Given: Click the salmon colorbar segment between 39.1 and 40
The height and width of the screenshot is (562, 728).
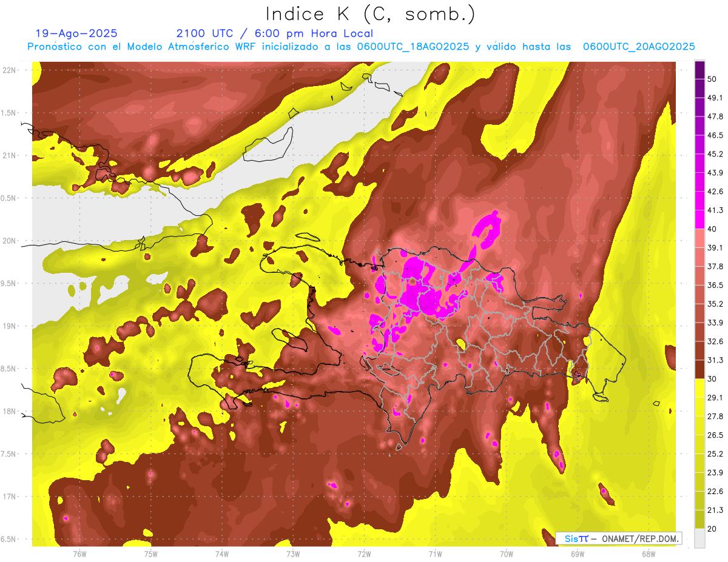Looking at the screenshot, I should click(699, 238).
